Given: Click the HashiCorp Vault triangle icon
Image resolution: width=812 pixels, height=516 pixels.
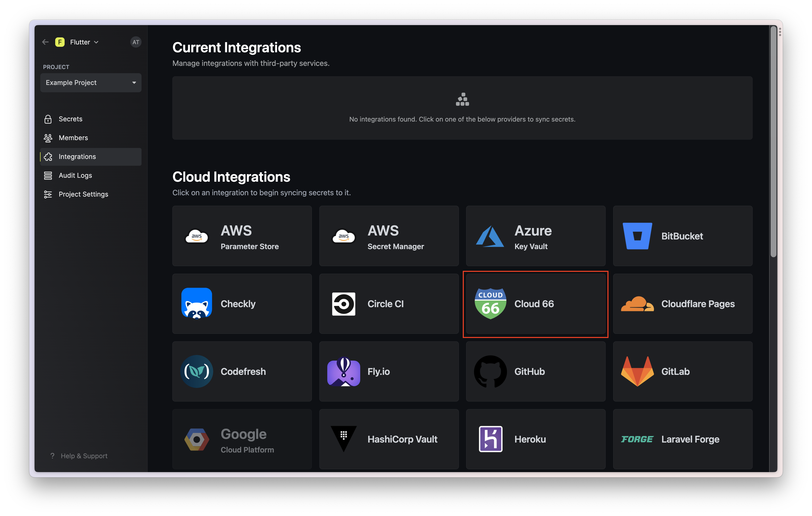Looking at the screenshot, I should coord(344,439).
